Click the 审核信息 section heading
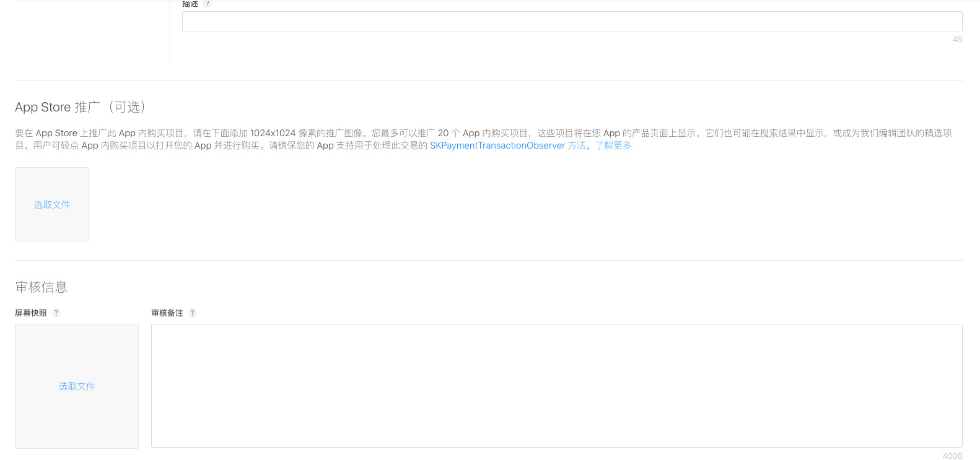 pyautogui.click(x=42, y=287)
